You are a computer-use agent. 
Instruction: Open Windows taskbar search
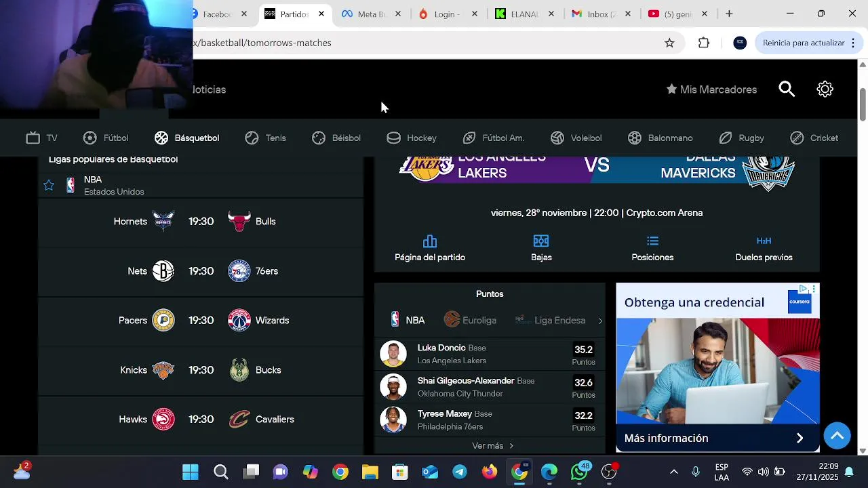pos(220,472)
